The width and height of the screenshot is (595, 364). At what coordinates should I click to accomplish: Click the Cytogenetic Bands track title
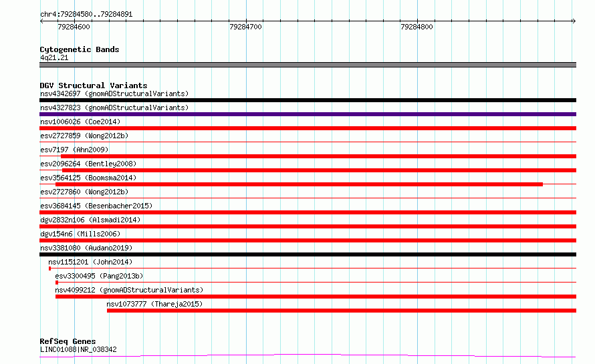80,49
